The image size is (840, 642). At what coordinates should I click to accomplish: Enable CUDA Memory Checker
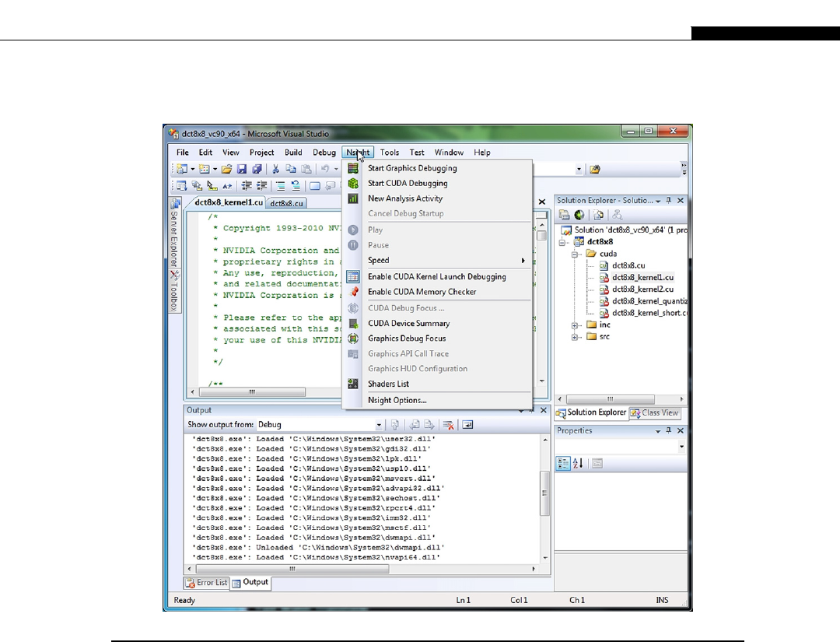pos(438,292)
